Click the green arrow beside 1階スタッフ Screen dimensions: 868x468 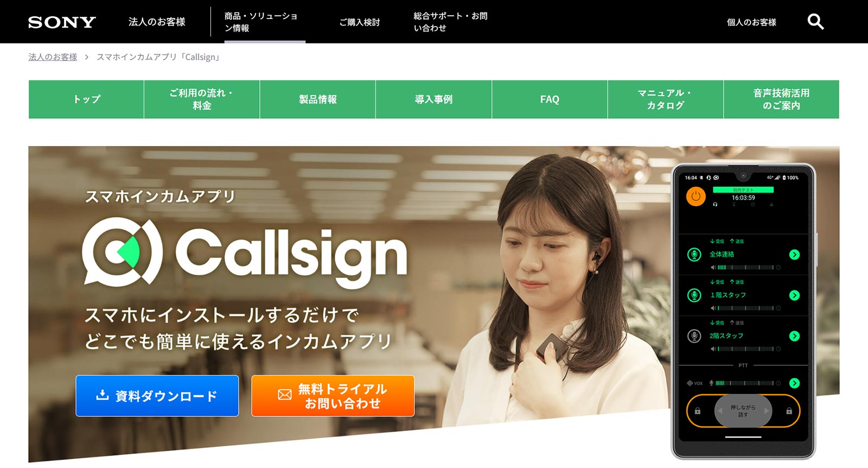794,295
